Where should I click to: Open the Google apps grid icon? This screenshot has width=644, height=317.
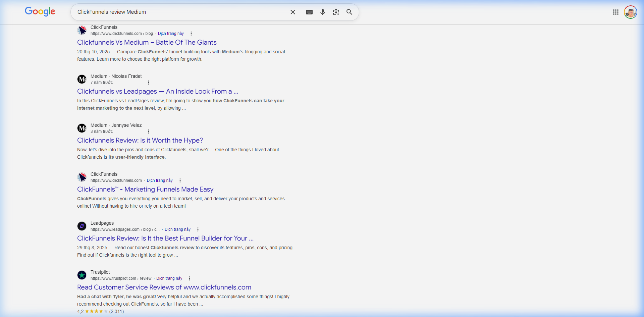[x=616, y=12]
